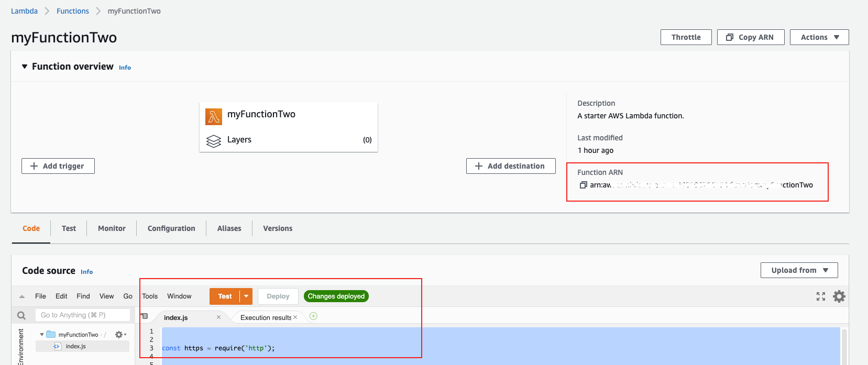This screenshot has width=868, height=365.
Task: Click the '1 hour ago' last modified value
Action: [596, 150]
